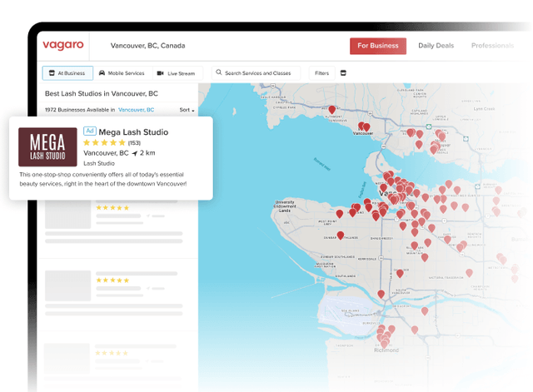
Task: Click the Vagaro logo
Action: tap(63, 46)
